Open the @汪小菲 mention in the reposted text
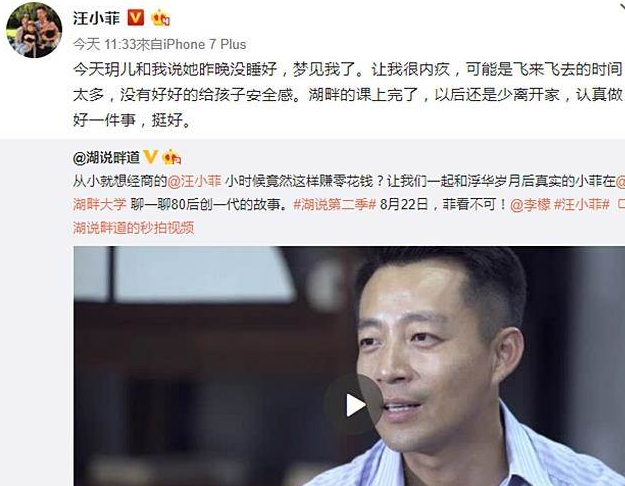625x486 pixels. [195, 181]
